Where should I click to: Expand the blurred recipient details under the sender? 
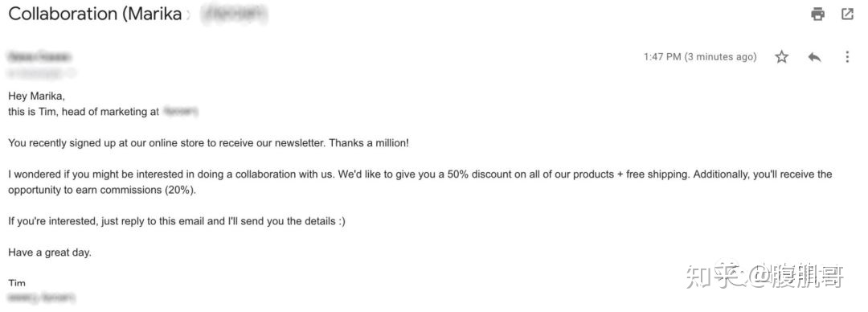tap(41, 72)
